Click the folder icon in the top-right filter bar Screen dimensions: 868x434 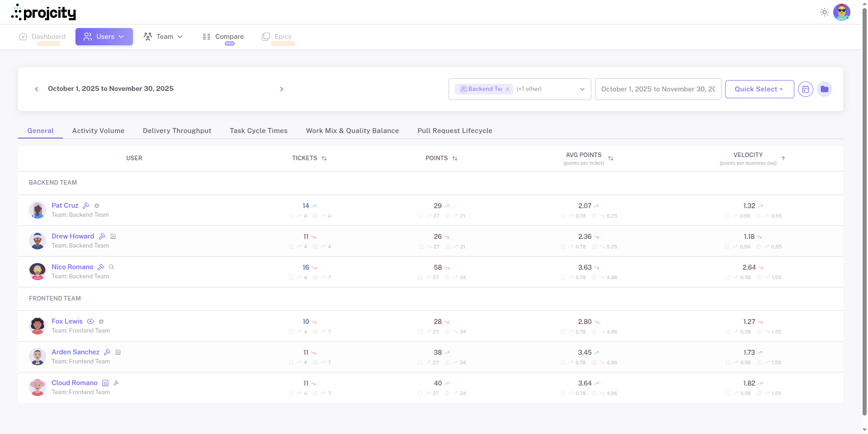pyautogui.click(x=825, y=89)
